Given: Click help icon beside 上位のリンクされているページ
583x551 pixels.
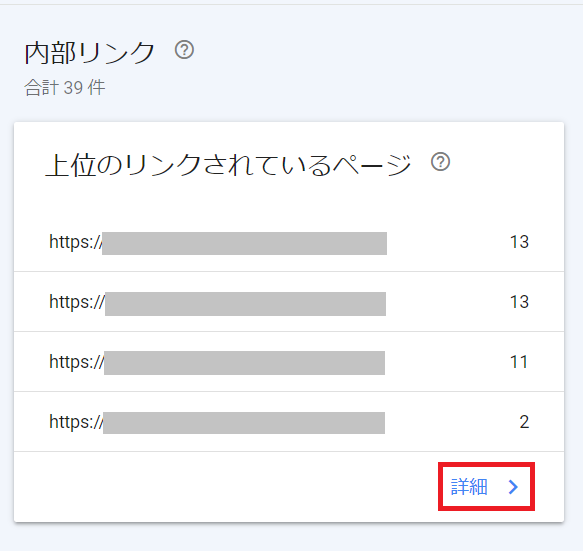Looking at the screenshot, I should tap(440, 162).
